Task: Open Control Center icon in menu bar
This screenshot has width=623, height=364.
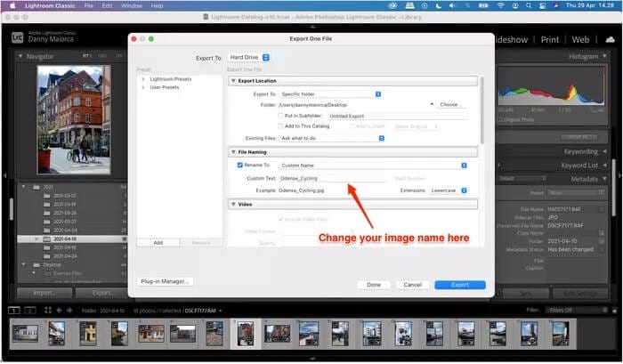Action: (x=542, y=5)
